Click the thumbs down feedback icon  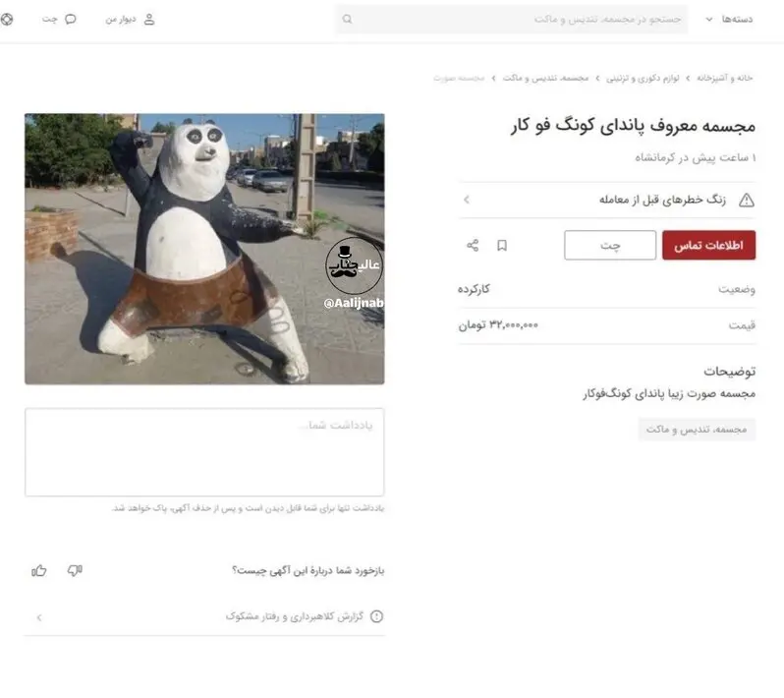[x=75, y=570]
